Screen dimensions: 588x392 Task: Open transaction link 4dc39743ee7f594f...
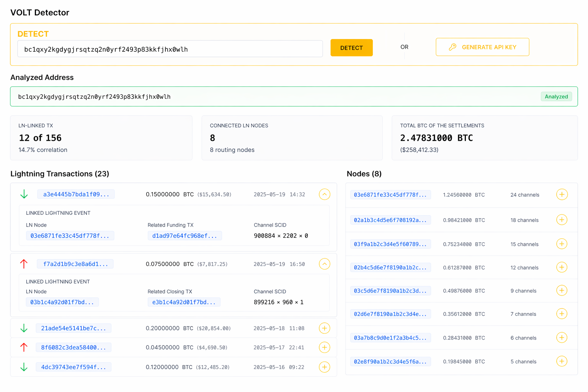tap(73, 367)
